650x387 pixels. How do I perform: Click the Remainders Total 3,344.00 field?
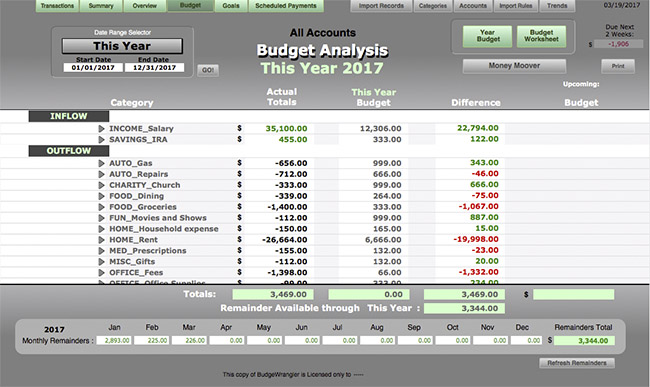pyautogui.click(x=584, y=341)
